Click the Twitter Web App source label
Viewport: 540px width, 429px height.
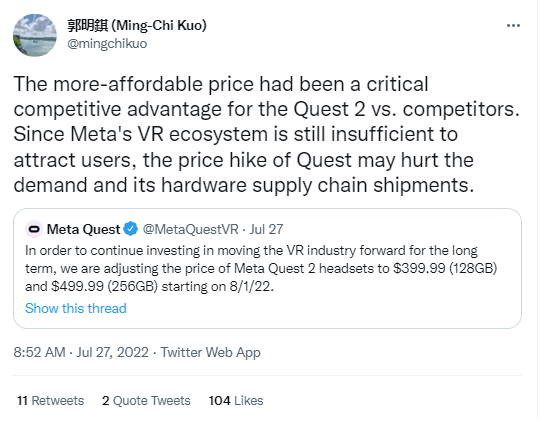[x=210, y=352]
